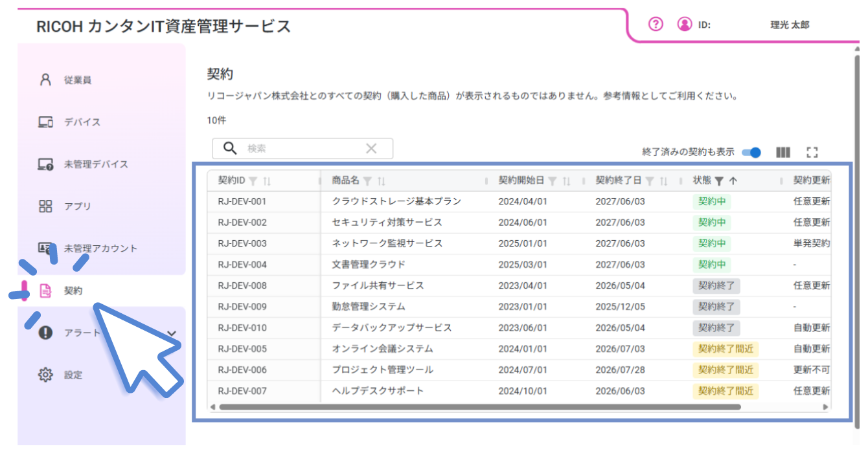Click the table scroll left arrow
The height and width of the screenshot is (453, 868).
[212, 407]
